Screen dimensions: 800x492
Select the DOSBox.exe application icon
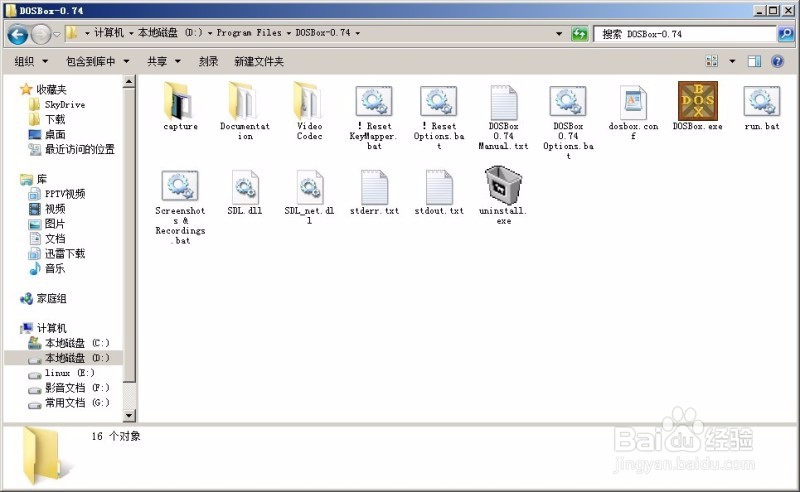[697, 101]
